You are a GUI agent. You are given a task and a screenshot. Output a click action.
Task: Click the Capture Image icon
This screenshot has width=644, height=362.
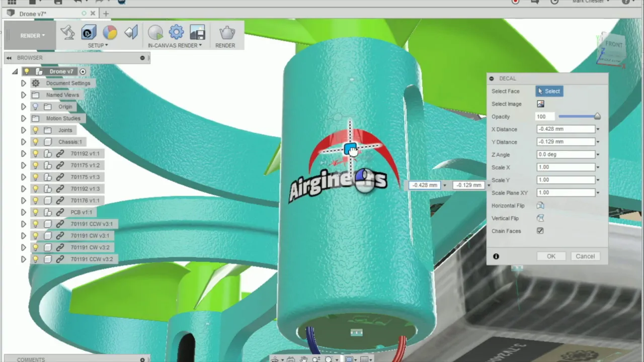[x=197, y=33]
